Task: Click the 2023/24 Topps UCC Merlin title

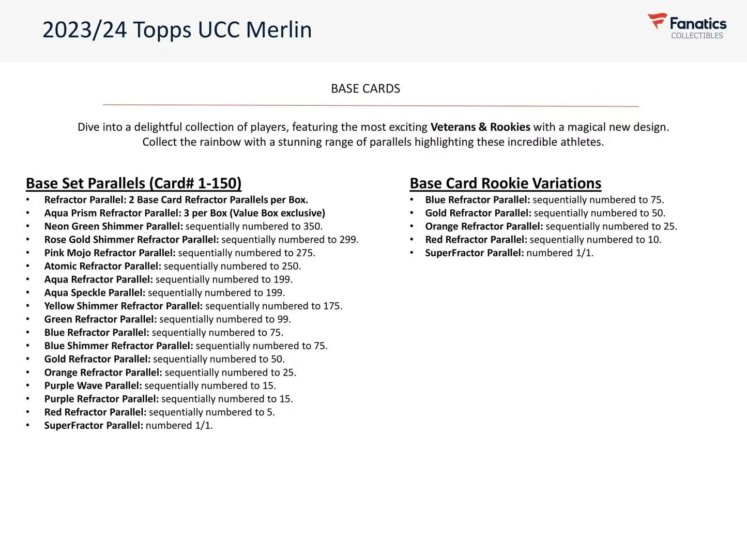Action: pyautogui.click(x=177, y=30)
